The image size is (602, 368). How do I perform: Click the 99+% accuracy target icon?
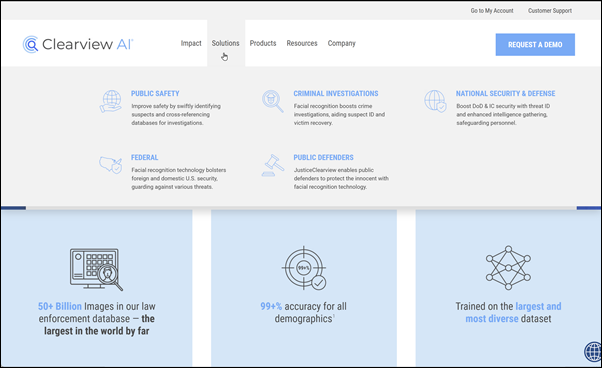[x=304, y=268]
